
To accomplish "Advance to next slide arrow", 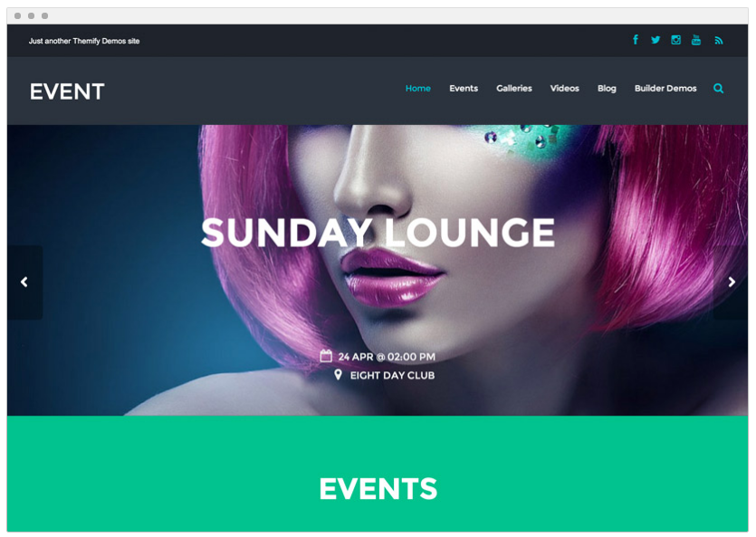I will [x=732, y=282].
